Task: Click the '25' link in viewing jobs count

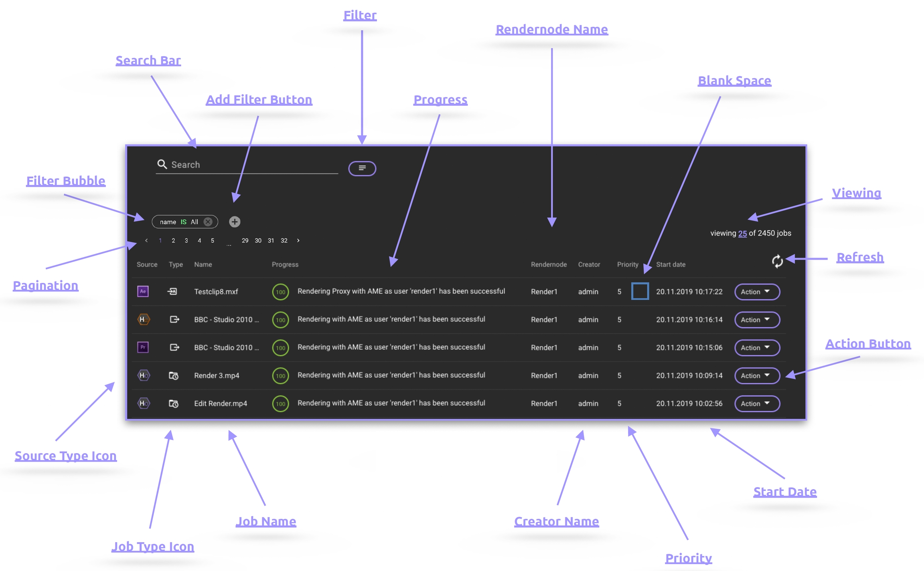Action: coord(742,233)
